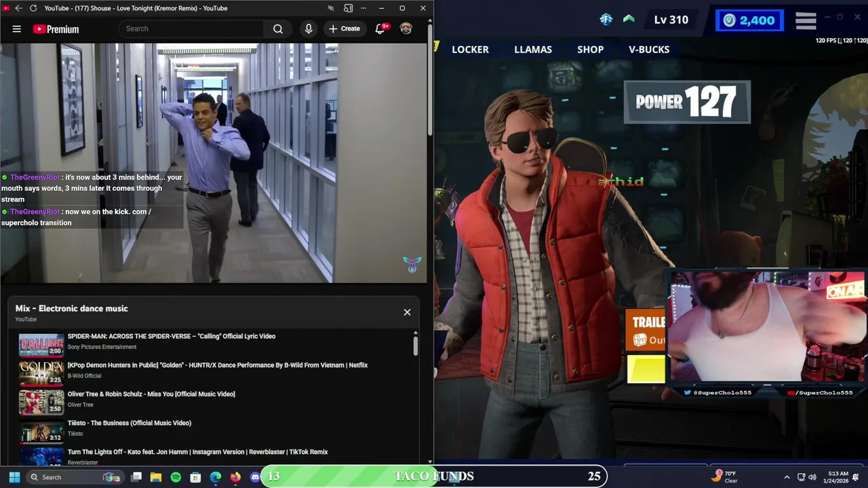Start voice search with microphone icon
Image resolution: width=868 pixels, height=488 pixels.
[x=309, y=28]
